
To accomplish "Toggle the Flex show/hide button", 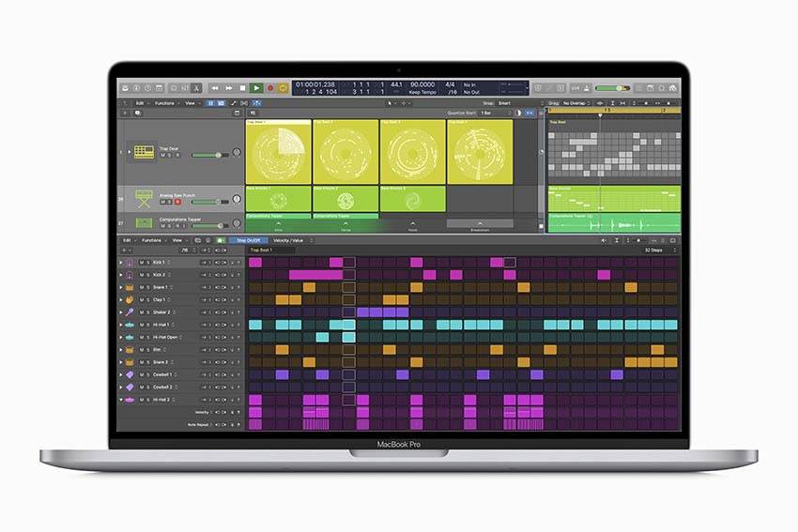I will tap(244, 102).
